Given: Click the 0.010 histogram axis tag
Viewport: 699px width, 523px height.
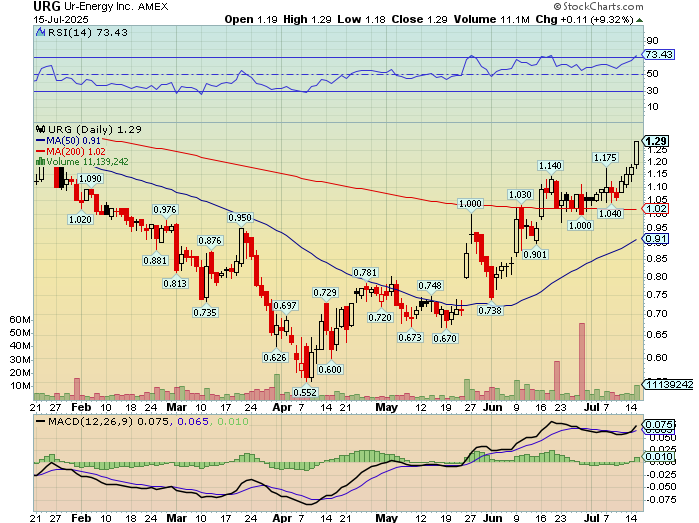Looking at the screenshot, I should (x=658, y=457).
